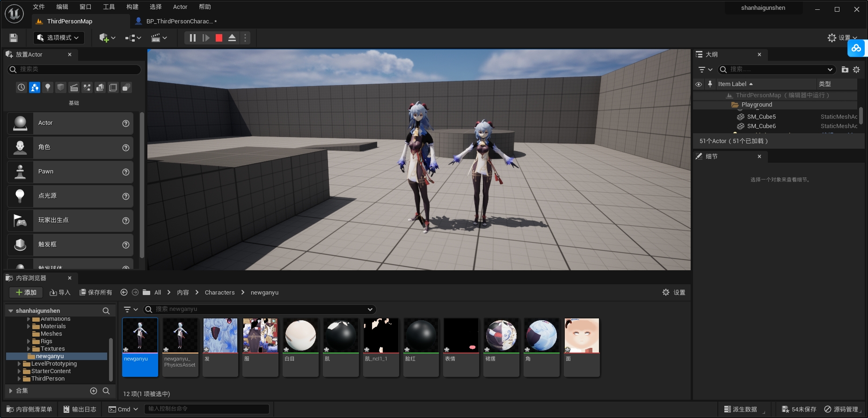Stop the running simulation with the red square

(219, 38)
